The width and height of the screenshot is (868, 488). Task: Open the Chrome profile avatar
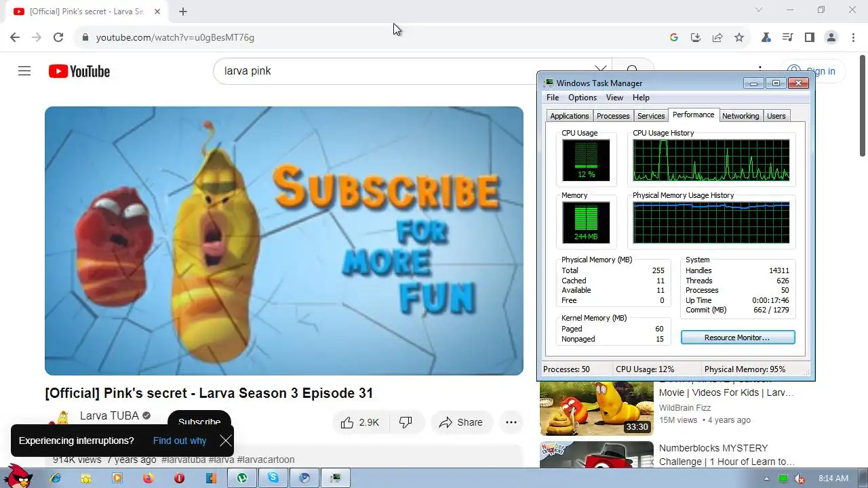click(831, 37)
